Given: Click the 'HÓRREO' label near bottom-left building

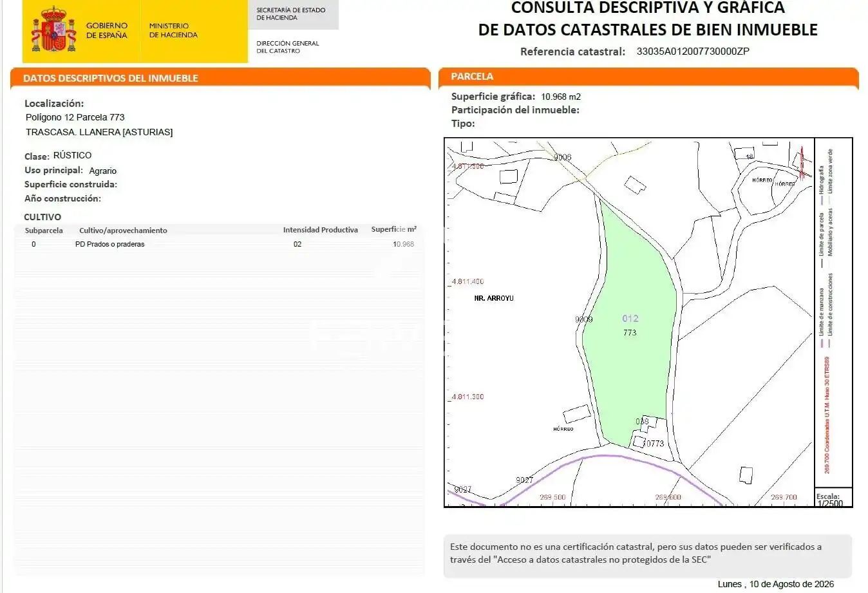Looking at the screenshot, I should (x=563, y=429).
